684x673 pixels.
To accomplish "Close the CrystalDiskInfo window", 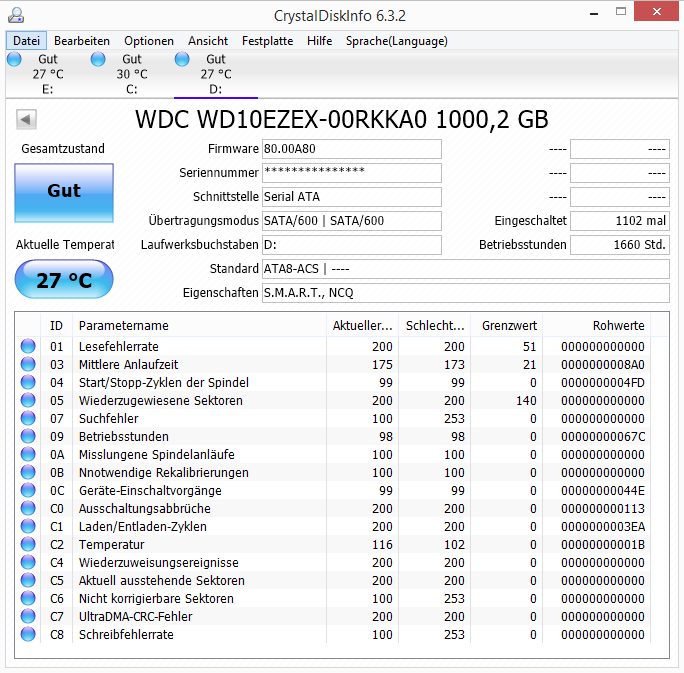I will click(x=657, y=12).
